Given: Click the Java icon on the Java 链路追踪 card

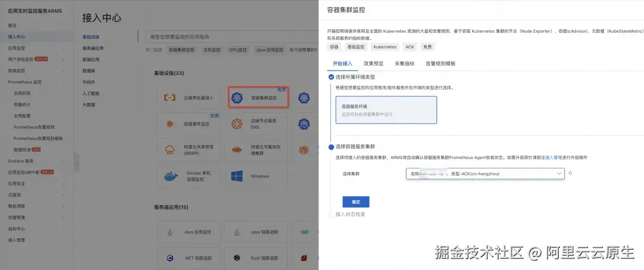Looking at the screenshot, I should tap(237, 232).
